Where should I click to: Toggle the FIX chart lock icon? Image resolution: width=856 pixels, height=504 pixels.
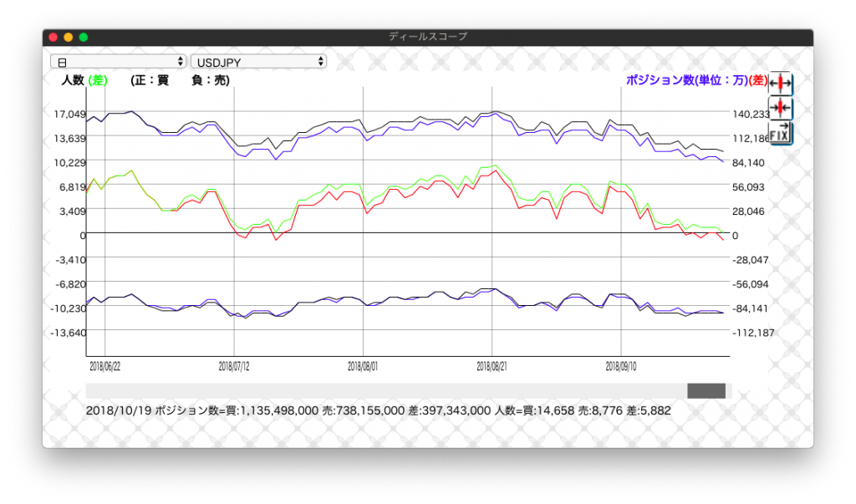pyautogui.click(x=780, y=133)
